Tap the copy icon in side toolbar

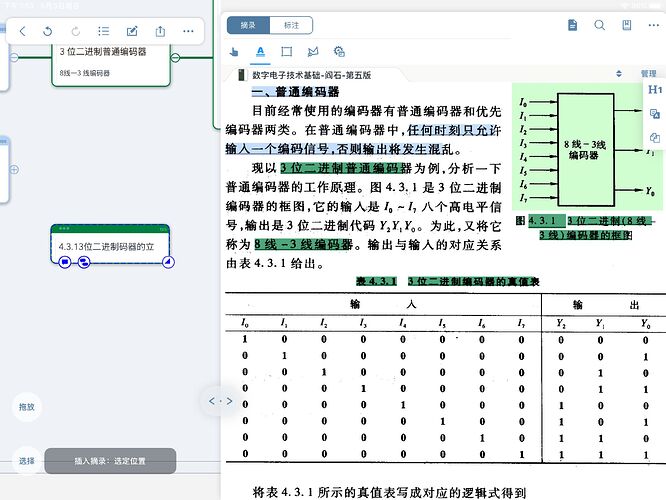click(655, 138)
